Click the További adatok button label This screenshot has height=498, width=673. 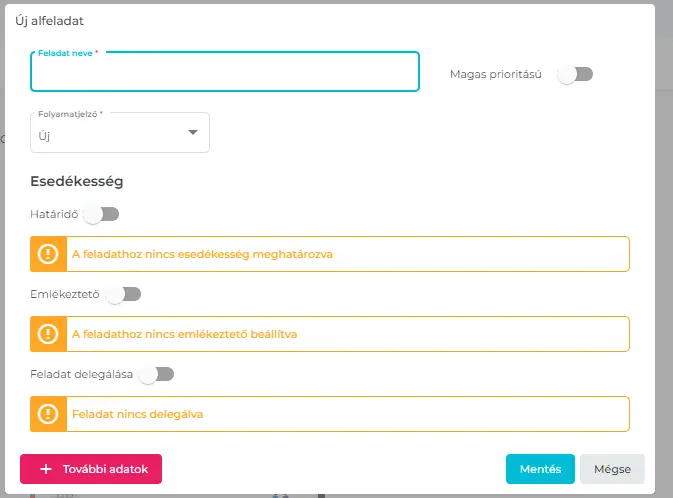[106, 469]
